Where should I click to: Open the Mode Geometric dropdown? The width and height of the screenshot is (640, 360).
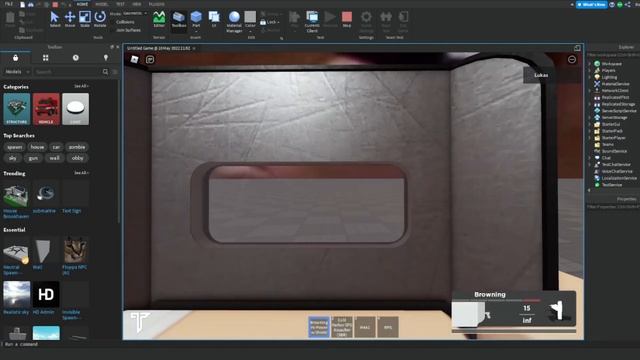pyautogui.click(x=135, y=13)
